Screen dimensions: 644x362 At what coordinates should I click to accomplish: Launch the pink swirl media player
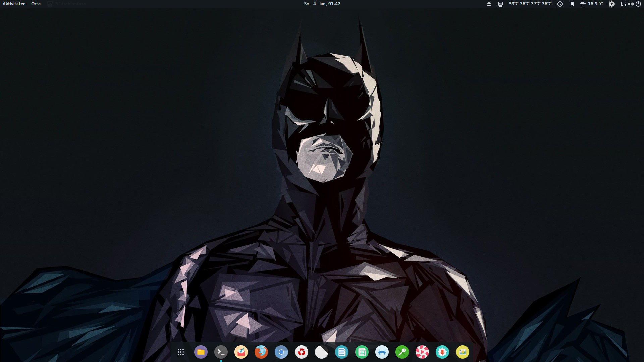(422, 352)
